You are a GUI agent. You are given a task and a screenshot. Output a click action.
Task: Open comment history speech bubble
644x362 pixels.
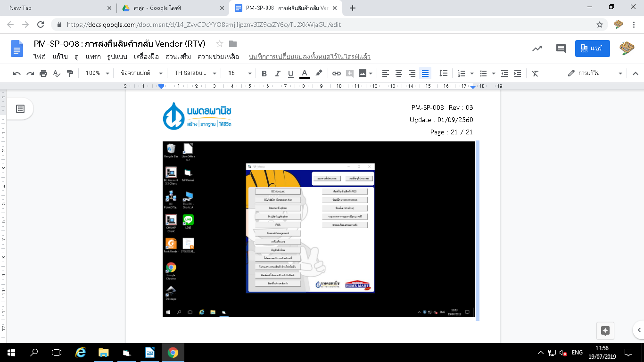[561, 48]
